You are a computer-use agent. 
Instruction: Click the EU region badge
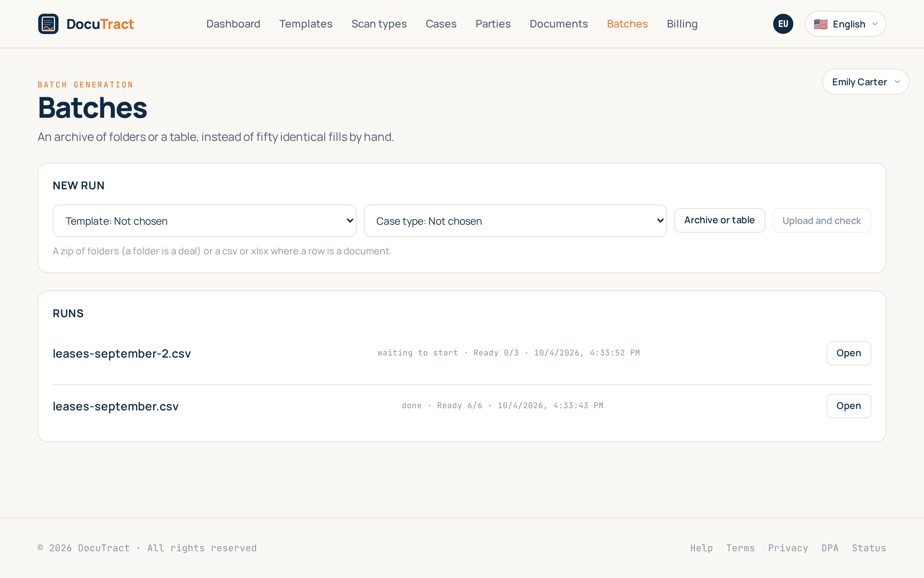pos(783,24)
